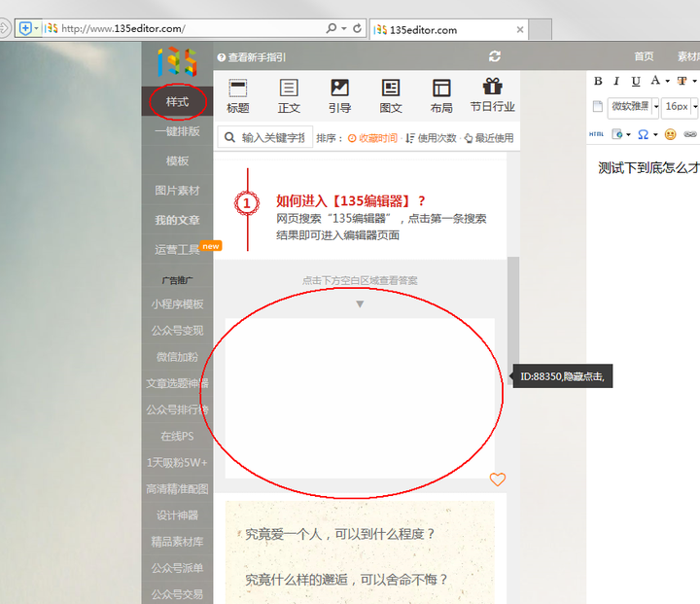
Task: Close the 135editor.com browser tab
Action: point(519,30)
